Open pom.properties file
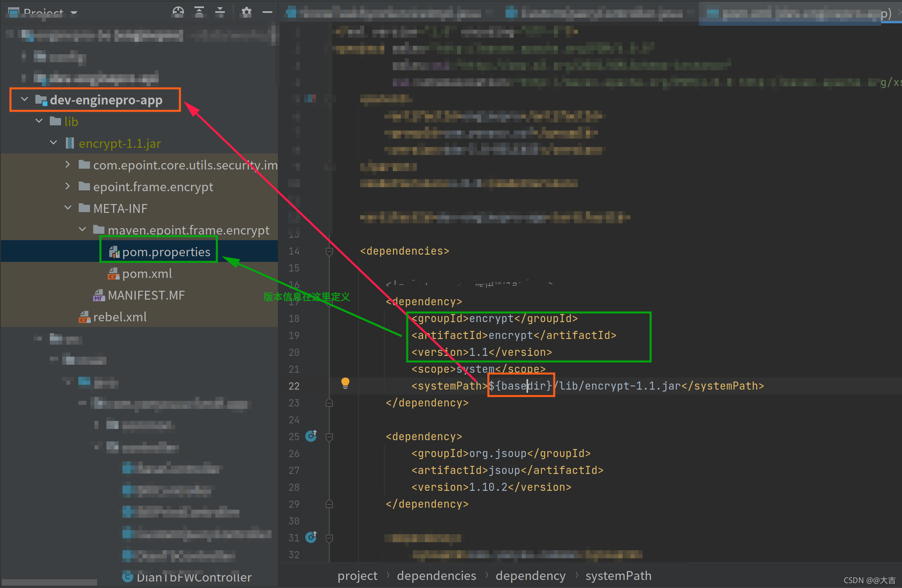The image size is (902, 588). (x=166, y=252)
